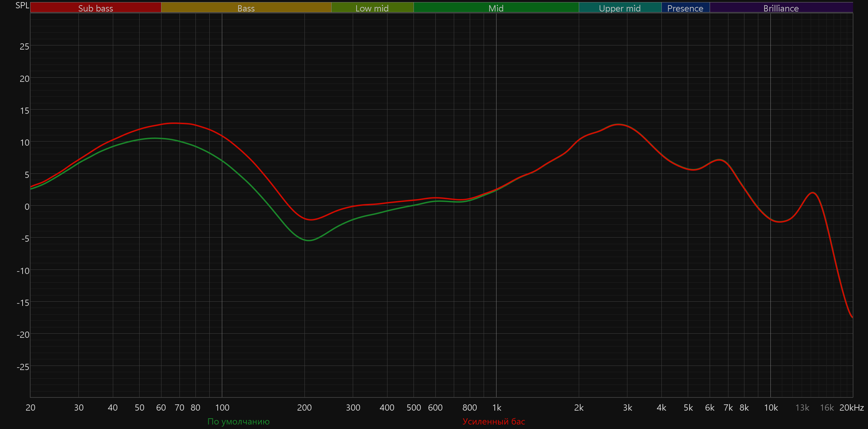
Task: Click the Sub bass frequency band header
Action: point(95,8)
